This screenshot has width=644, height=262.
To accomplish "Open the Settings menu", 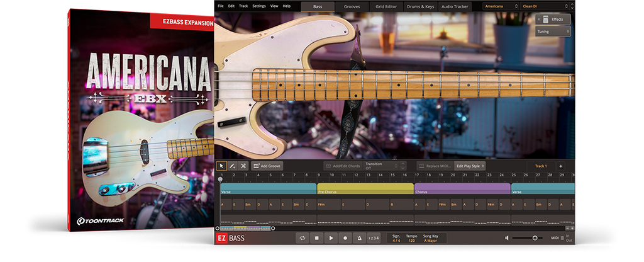I will 258,6.
